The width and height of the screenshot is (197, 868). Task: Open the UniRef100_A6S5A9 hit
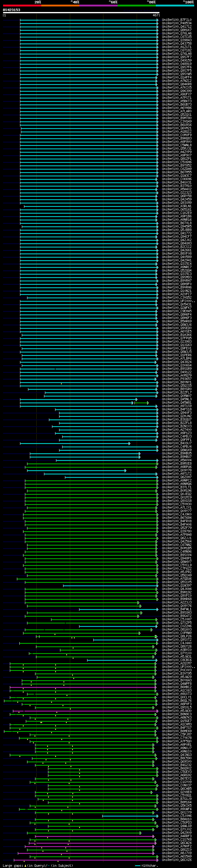click(176, 857)
